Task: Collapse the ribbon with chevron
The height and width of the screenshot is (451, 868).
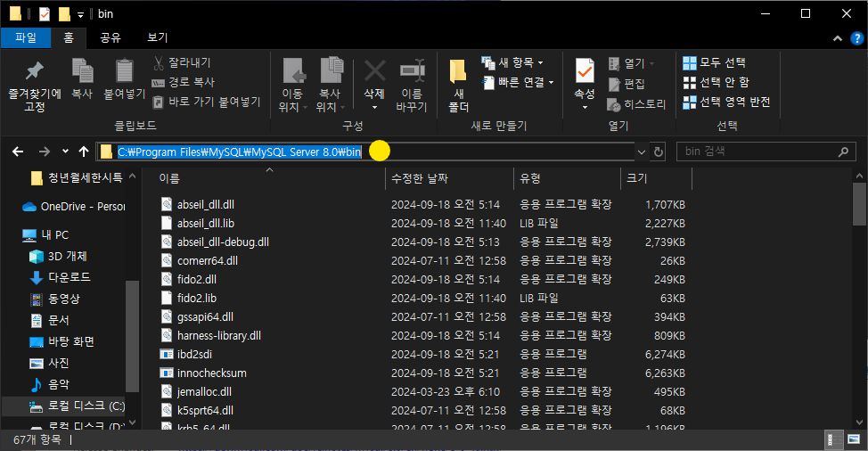Action: pyautogui.click(x=838, y=38)
